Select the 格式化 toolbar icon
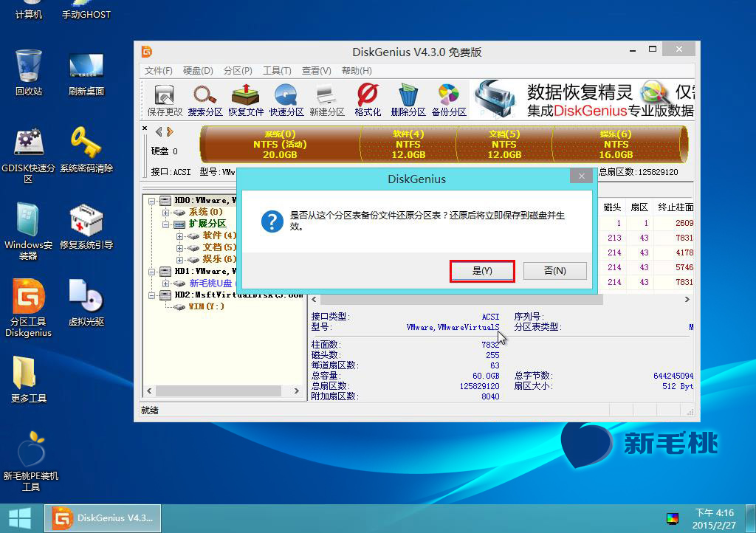This screenshot has height=533, width=756. [x=368, y=99]
